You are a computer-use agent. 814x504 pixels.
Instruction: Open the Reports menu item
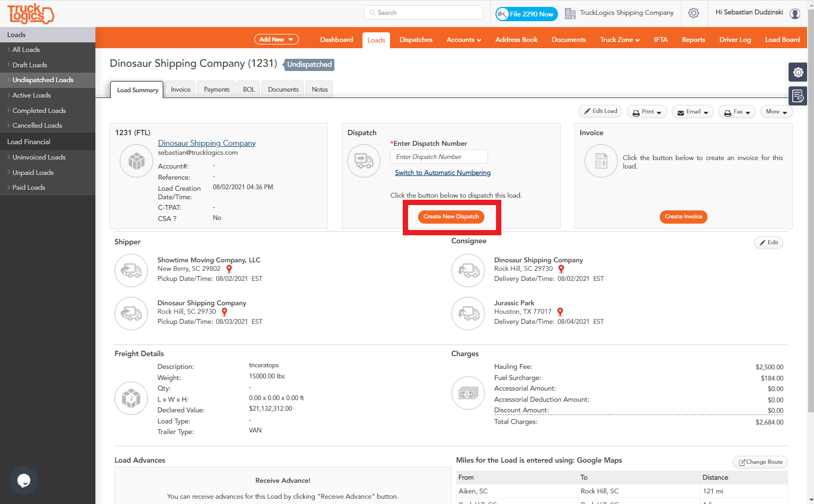694,40
